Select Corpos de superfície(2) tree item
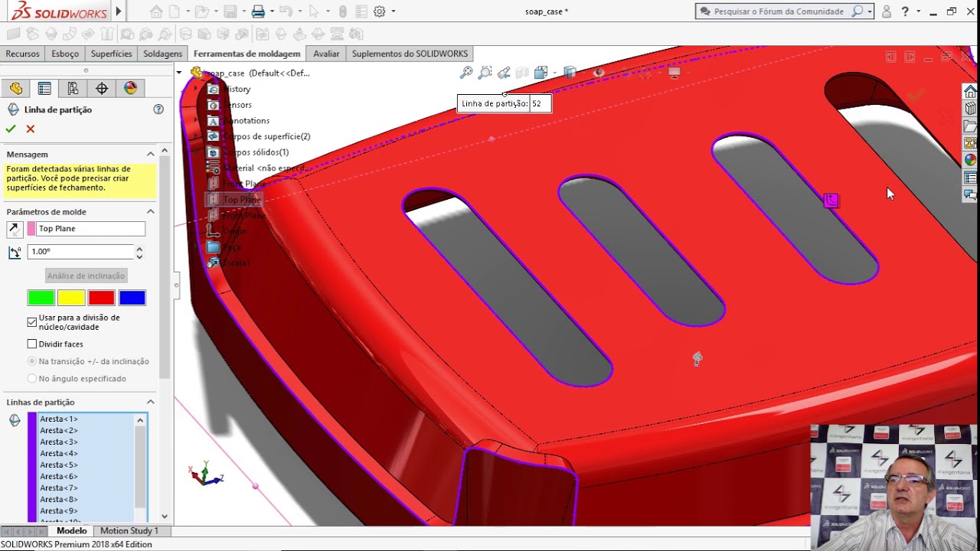Screen dimensions: 980x551 pyautogui.click(x=266, y=136)
